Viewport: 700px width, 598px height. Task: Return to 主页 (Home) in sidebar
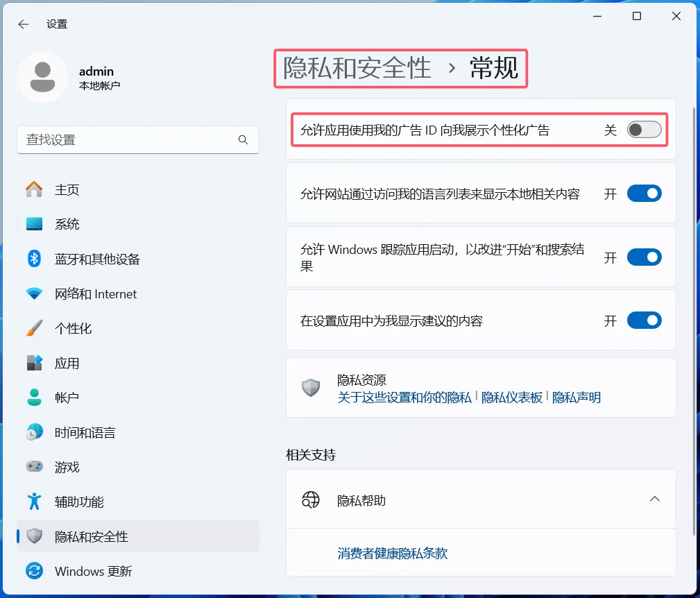(66, 189)
